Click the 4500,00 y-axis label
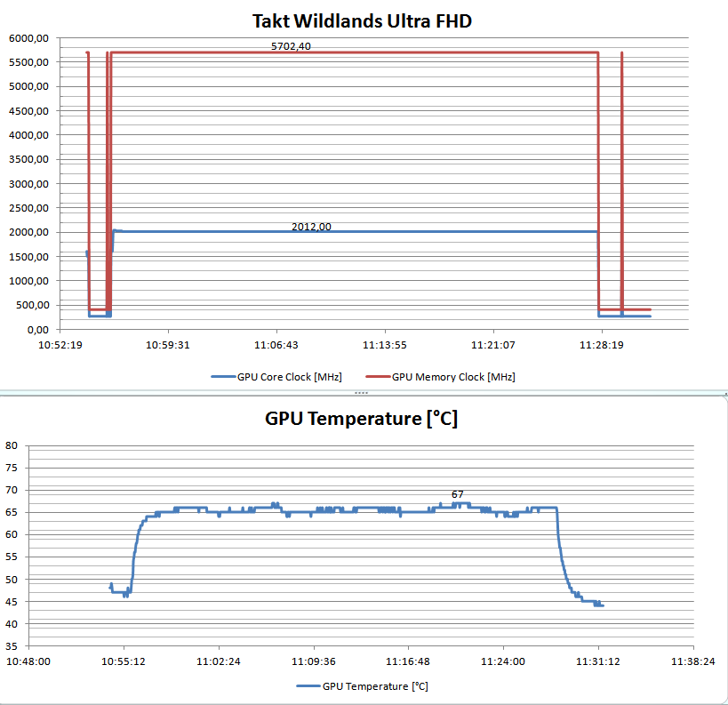The image size is (728, 705). tap(28, 111)
